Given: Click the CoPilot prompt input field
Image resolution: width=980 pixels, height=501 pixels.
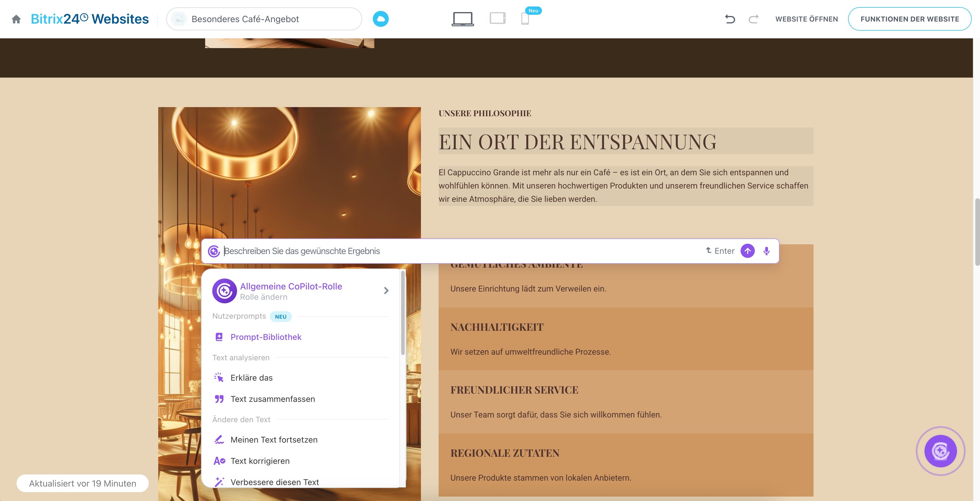Looking at the screenshot, I should pos(457,251).
